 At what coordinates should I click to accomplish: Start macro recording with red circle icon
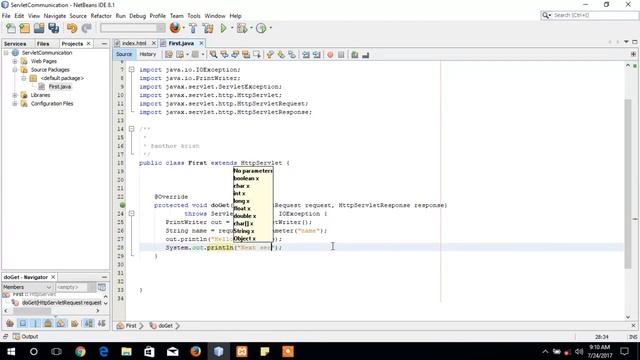[330, 55]
